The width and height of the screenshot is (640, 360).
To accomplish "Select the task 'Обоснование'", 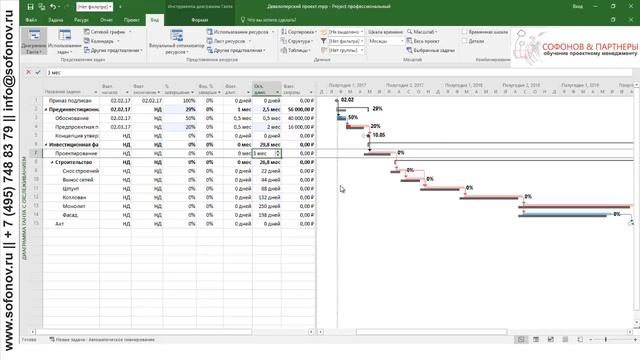I will (72, 118).
